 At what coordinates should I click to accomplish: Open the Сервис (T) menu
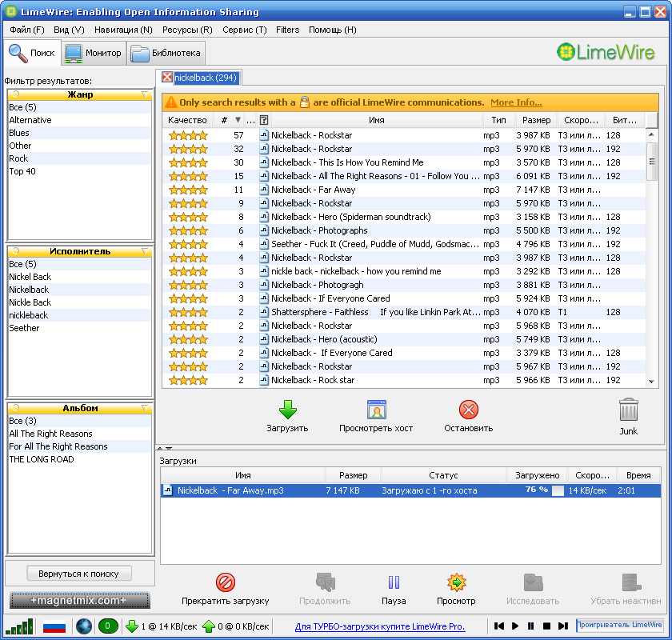click(x=245, y=30)
